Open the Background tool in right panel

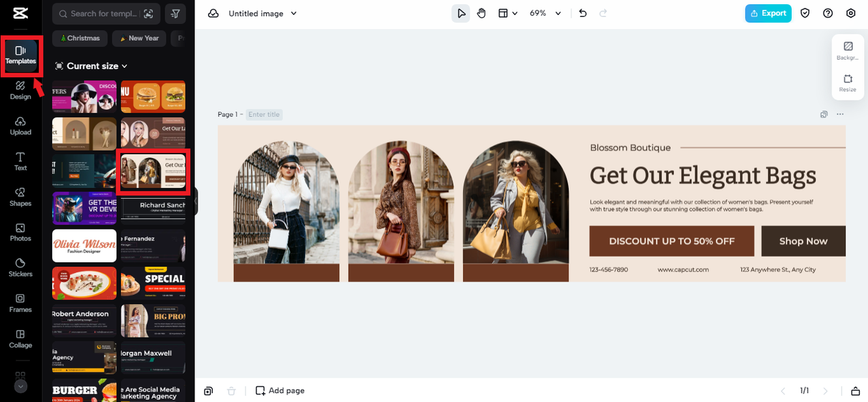click(848, 51)
